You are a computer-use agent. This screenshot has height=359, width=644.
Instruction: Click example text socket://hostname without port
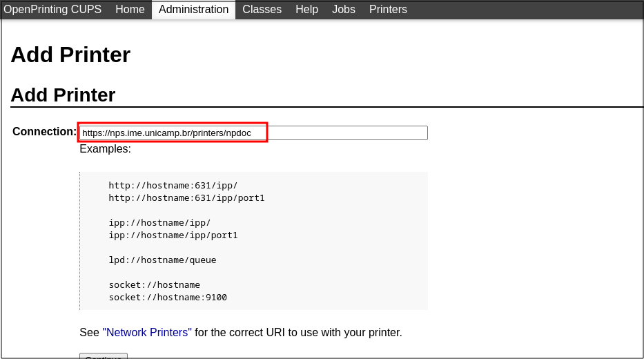coord(155,285)
